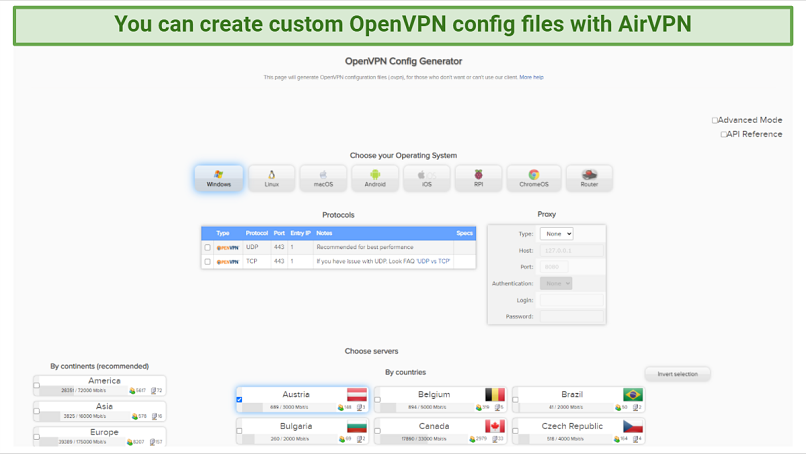Open the UDP vs TCP FAQ link
Image resolution: width=806 pixels, height=454 pixels.
433,261
